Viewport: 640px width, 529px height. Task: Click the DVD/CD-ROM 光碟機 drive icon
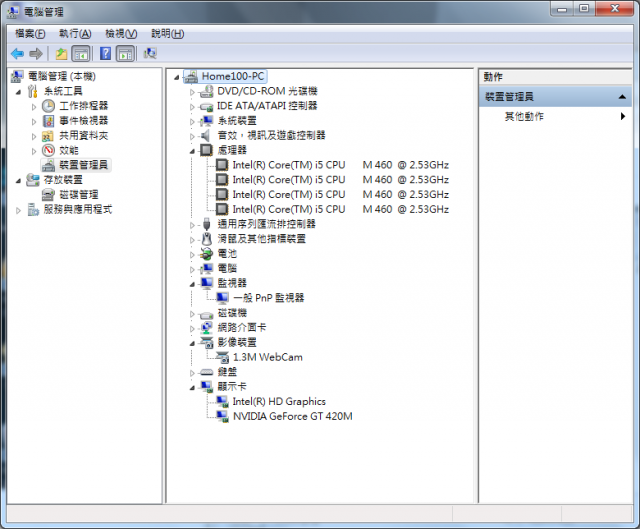[x=206, y=91]
